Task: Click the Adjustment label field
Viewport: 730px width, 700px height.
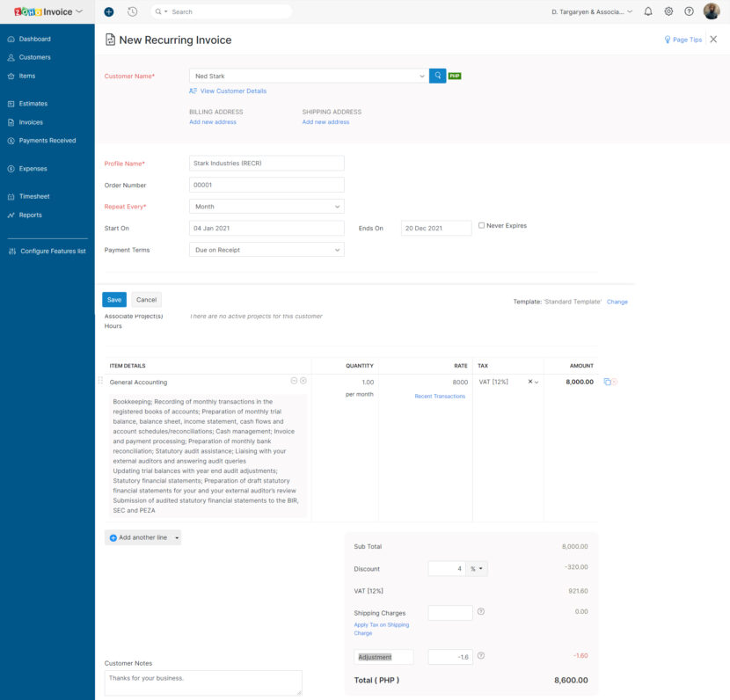Action: click(383, 656)
